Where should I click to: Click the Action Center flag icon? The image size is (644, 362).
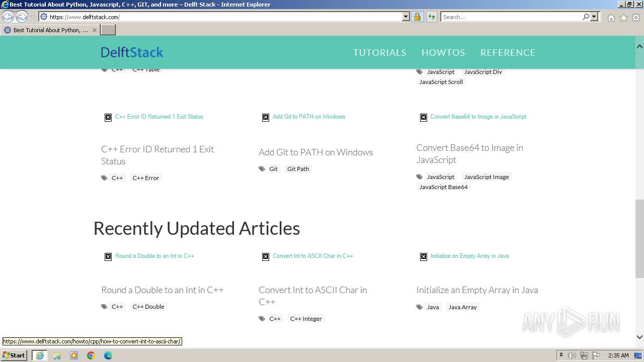596,355
